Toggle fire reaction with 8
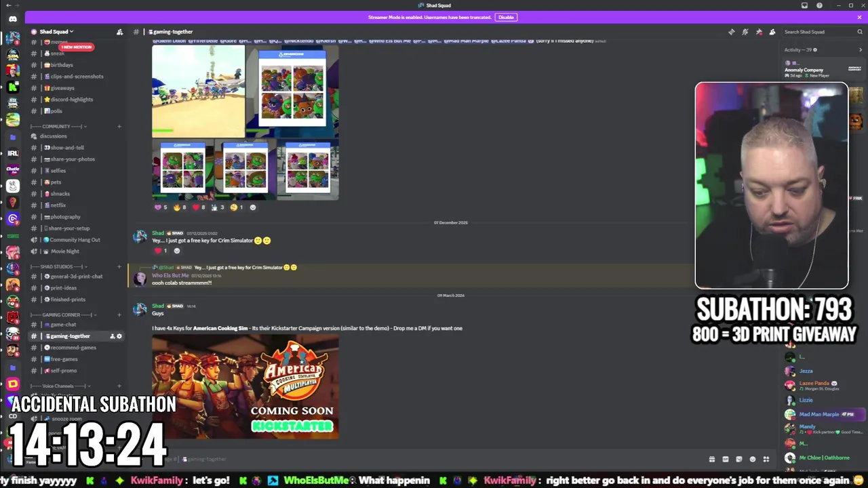This screenshot has height=488, width=868. pos(180,207)
